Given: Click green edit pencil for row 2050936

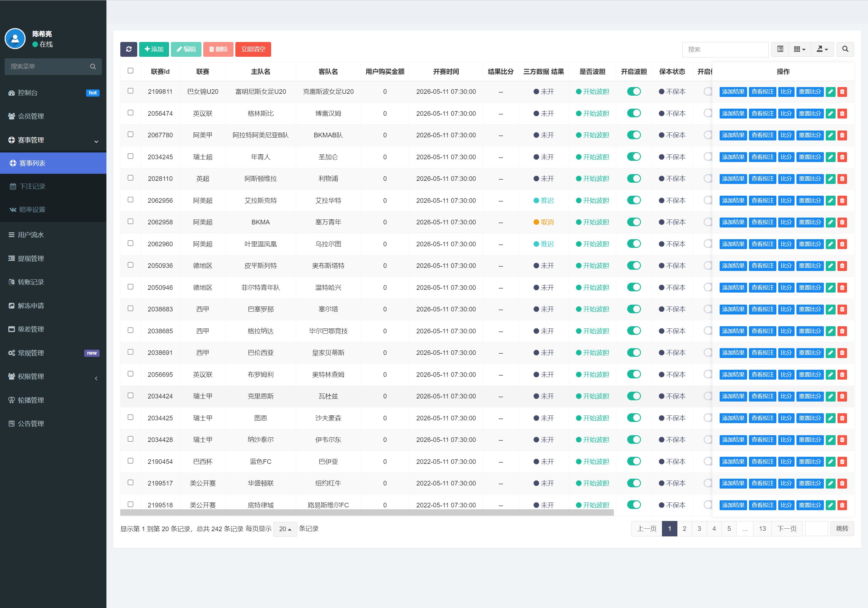Looking at the screenshot, I should [x=831, y=266].
